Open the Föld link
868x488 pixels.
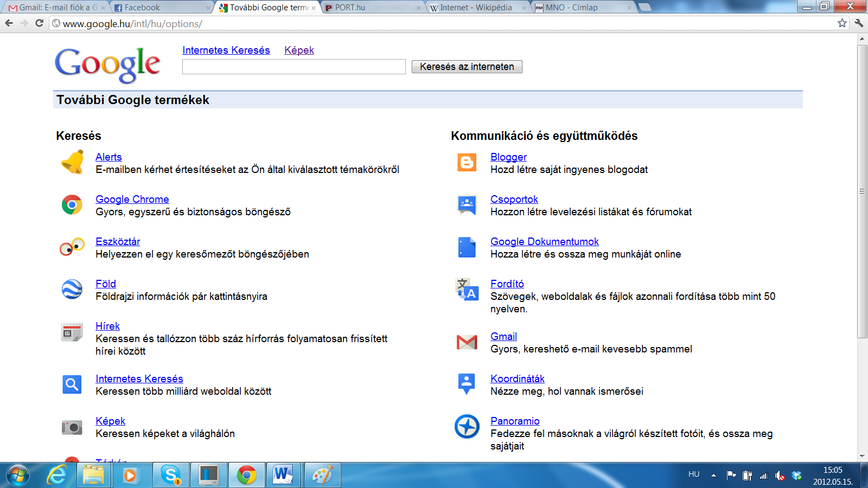[x=106, y=284]
